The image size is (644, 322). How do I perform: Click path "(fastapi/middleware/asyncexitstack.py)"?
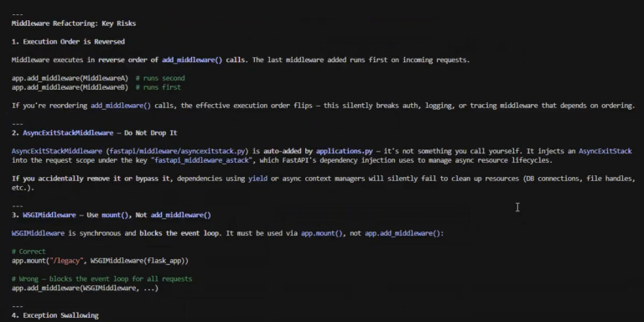177,151
